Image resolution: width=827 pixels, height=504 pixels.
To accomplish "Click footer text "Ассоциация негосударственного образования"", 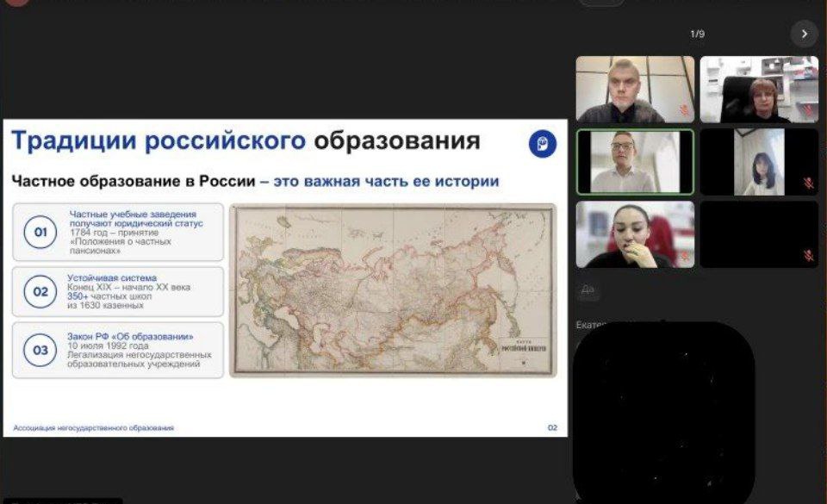I will 93,427.
